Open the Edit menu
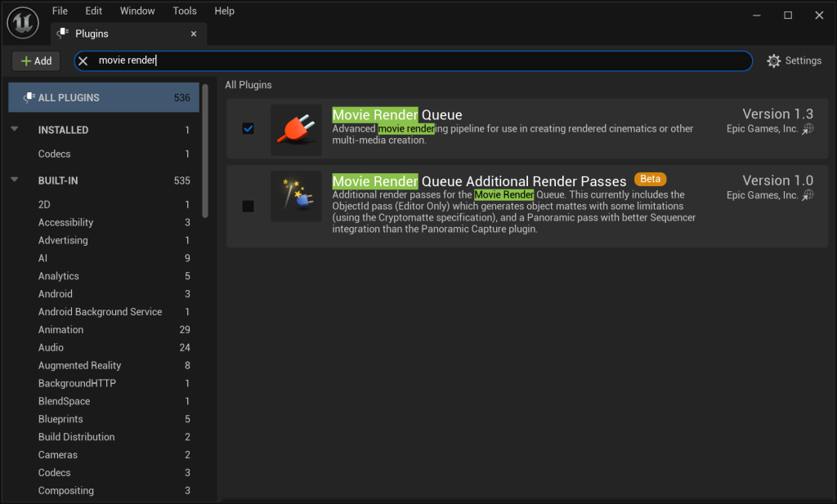This screenshot has width=837, height=504. tap(93, 11)
